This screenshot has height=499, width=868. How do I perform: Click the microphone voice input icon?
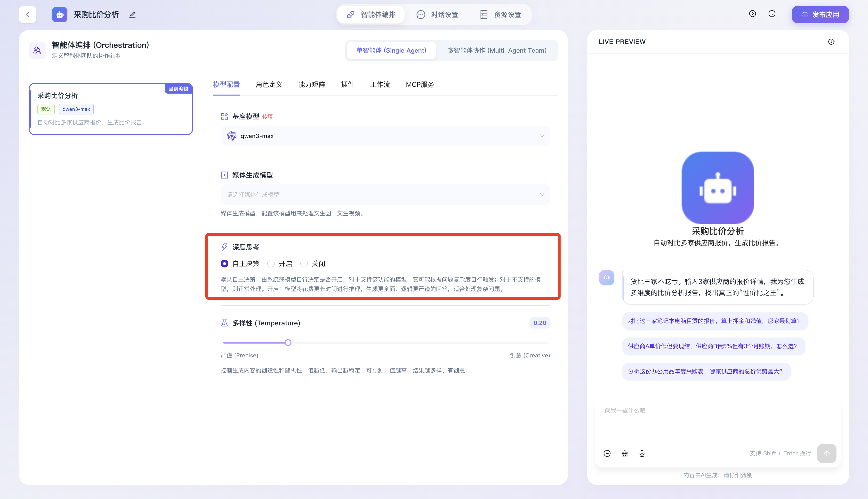642,453
